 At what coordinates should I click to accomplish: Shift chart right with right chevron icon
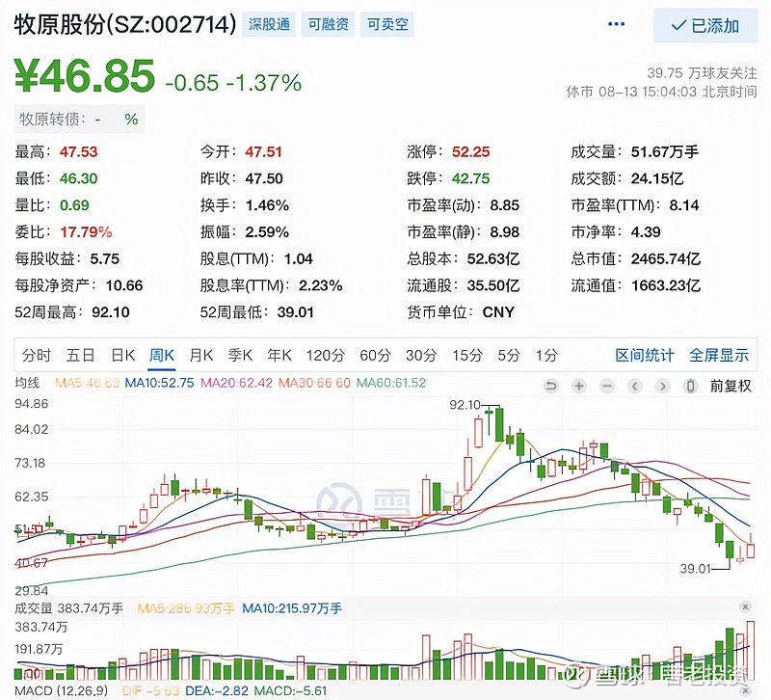[x=663, y=386]
